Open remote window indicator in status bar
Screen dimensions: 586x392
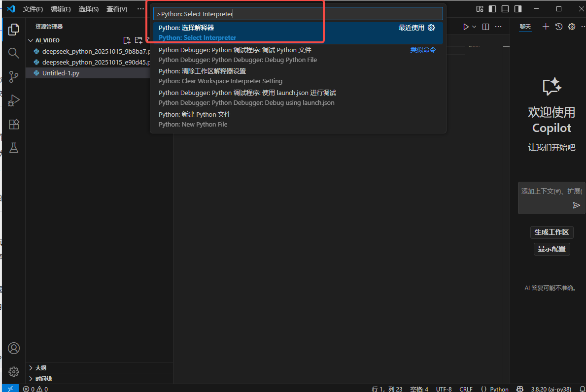pos(10,389)
